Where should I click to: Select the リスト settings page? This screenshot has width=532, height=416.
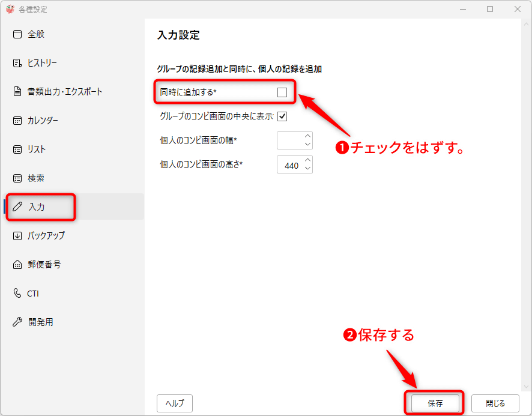pos(73,149)
